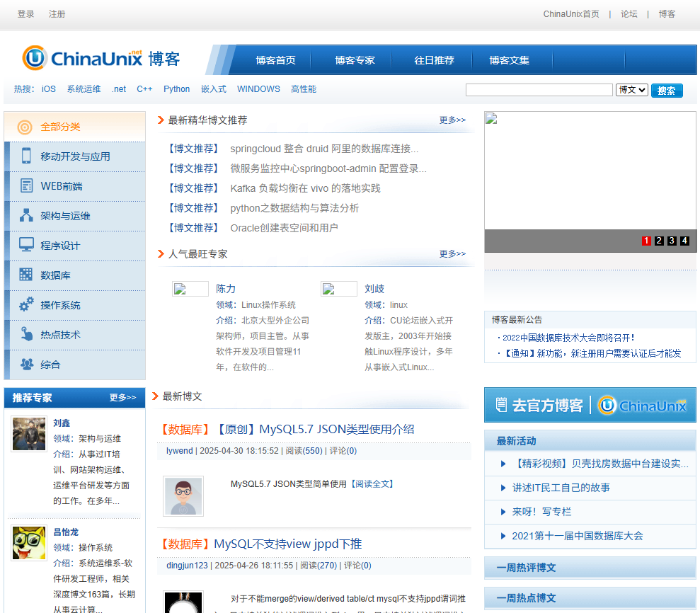Screen dimensions: 700x613
Task: Open the 论坛 link in the top bar
Action: 629,14
